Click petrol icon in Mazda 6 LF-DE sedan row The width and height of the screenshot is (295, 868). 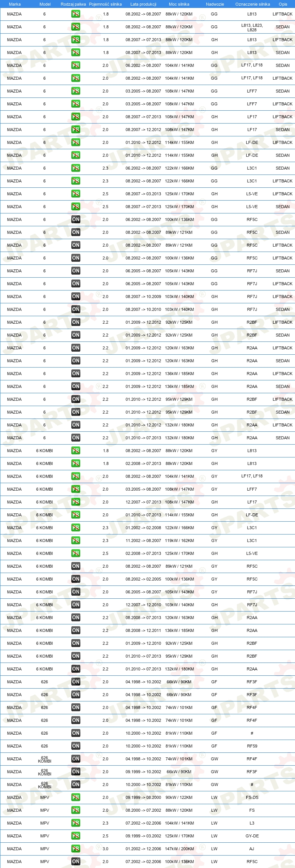(75, 155)
